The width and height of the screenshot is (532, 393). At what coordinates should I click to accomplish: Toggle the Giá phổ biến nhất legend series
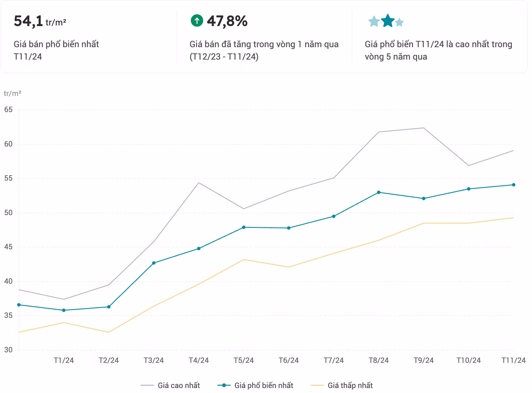tap(255, 385)
